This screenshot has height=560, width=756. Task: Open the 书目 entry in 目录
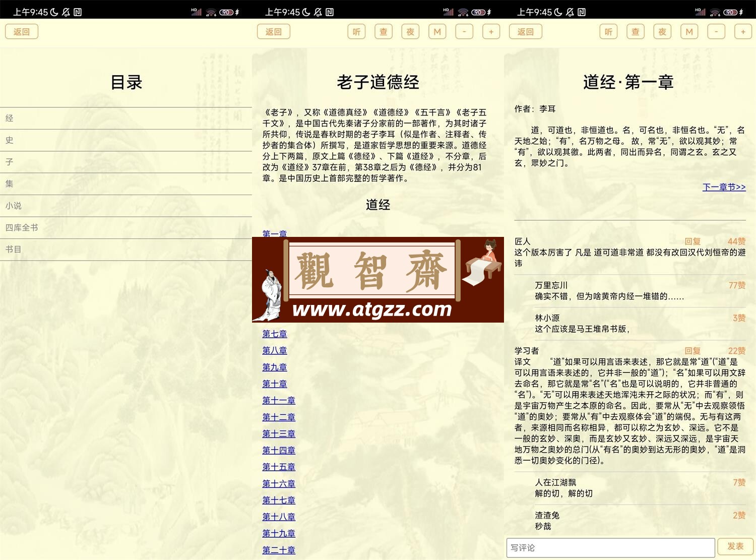pyautogui.click(x=126, y=250)
